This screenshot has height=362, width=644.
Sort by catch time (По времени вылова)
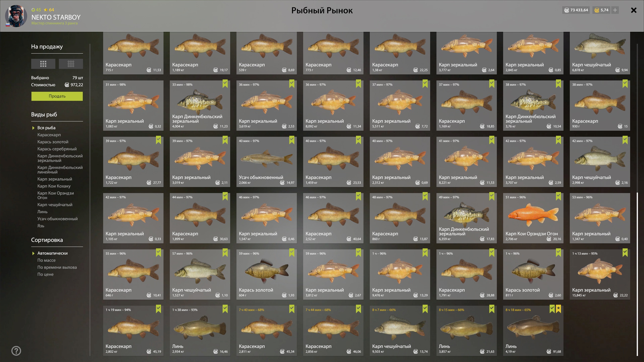click(x=57, y=267)
